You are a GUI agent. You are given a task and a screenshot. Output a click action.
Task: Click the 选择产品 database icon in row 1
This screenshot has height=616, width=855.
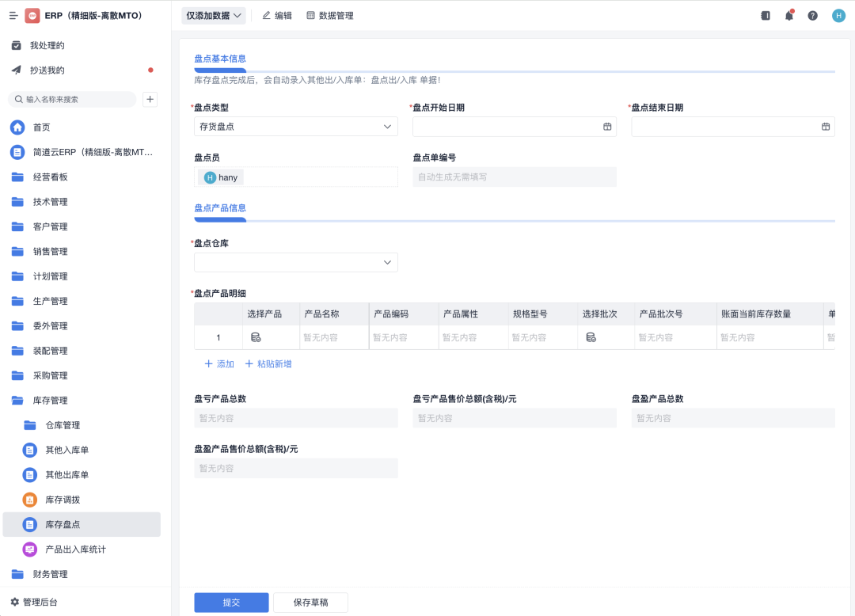tap(256, 337)
